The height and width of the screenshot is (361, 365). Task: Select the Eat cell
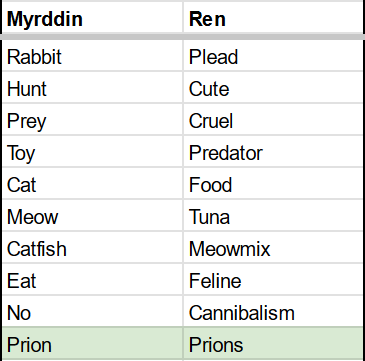[x=93, y=280]
